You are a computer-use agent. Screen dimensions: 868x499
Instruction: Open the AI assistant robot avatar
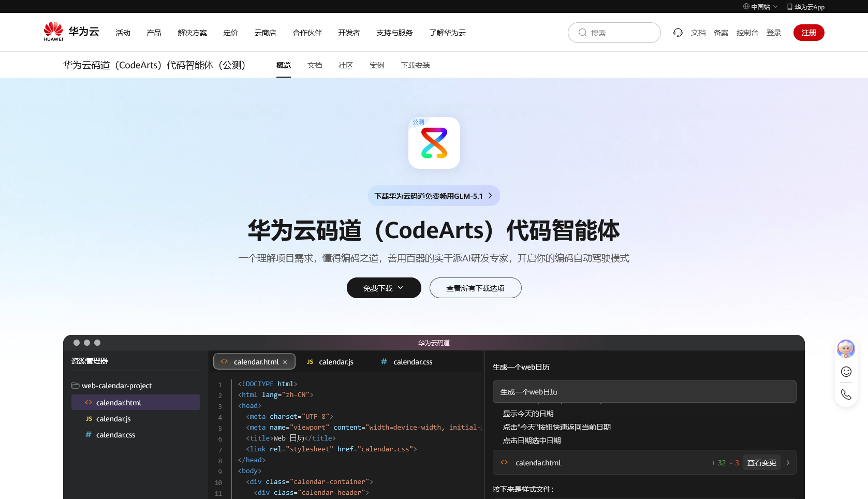click(846, 349)
